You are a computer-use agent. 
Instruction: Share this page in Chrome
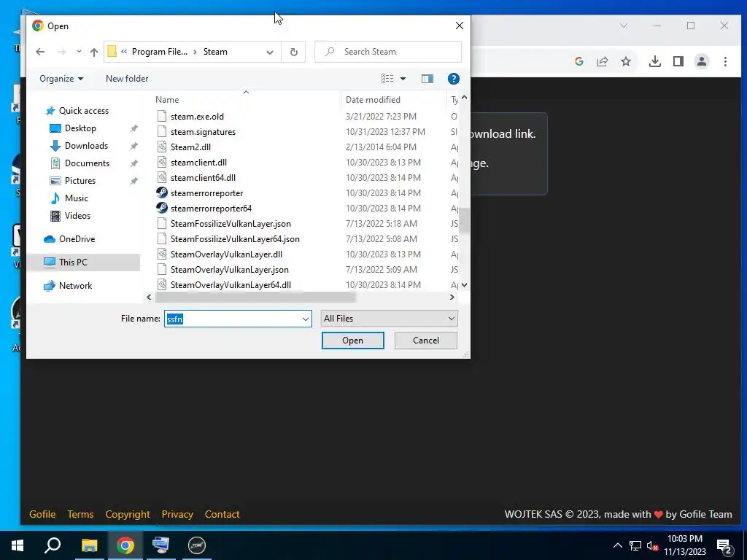[602, 61]
